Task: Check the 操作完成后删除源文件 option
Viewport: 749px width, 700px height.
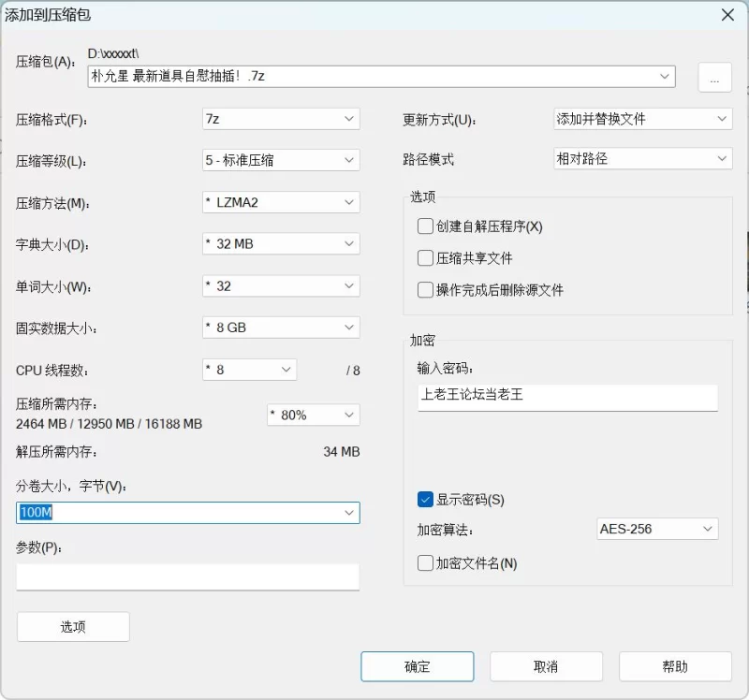Action: tap(426, 290)
